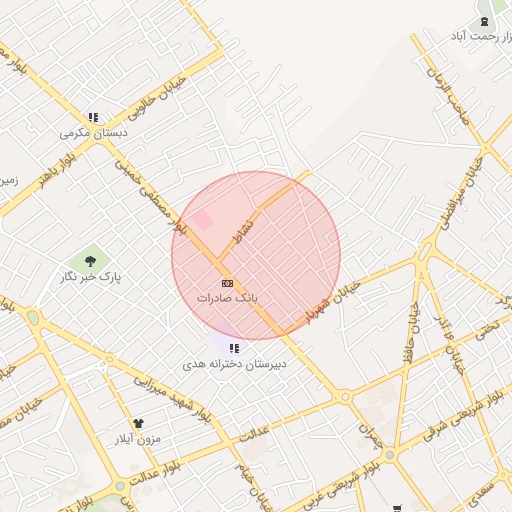This screenshot has height=512, width=512.
Task: Click the roundabout joining عدالت and چمران
Action: (345, 397)
